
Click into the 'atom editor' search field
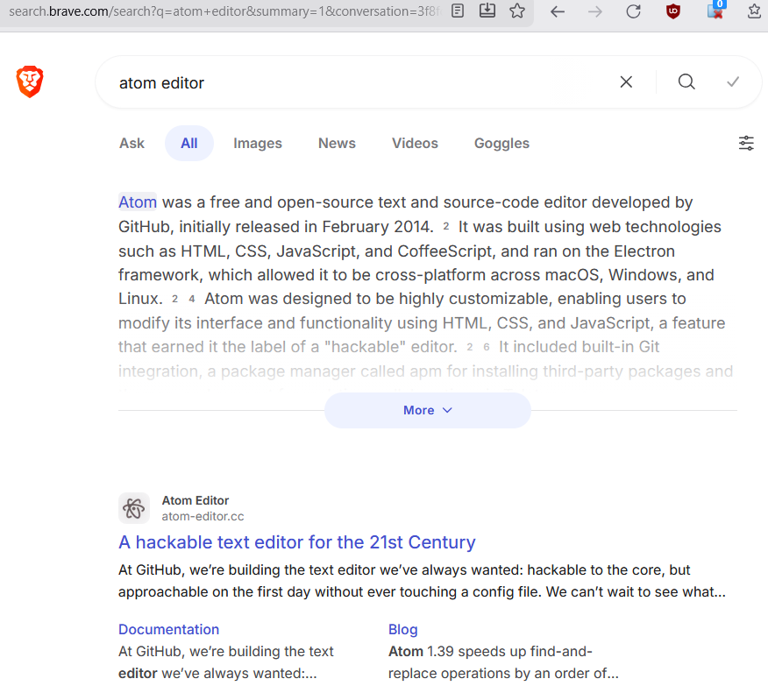pos(351,82)
